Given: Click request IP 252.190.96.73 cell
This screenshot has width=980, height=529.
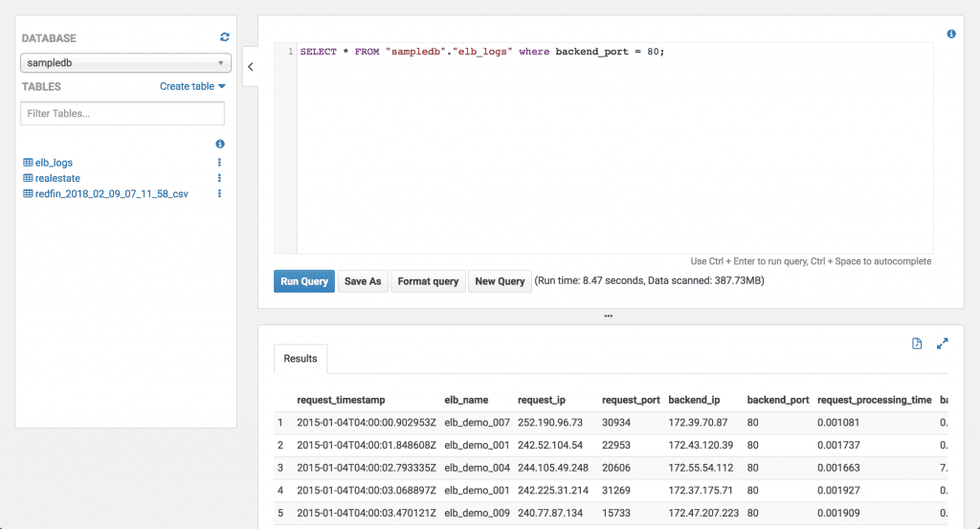Looking at the screenshot, I should click(x=550, y=423).
